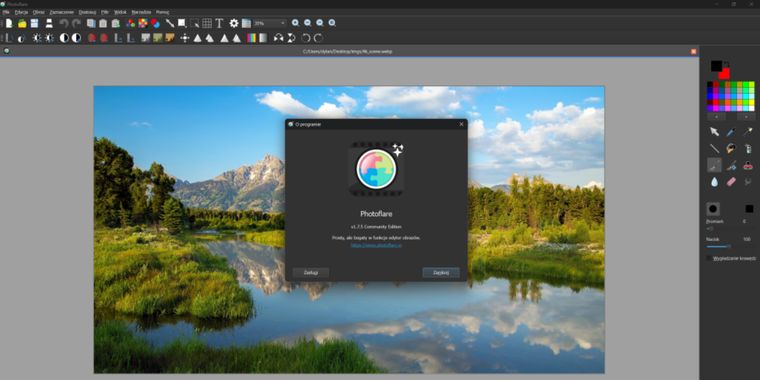Screen dimensions: 760x380
Task: Select the Pointer arrow tool
Action: point(714,131)
